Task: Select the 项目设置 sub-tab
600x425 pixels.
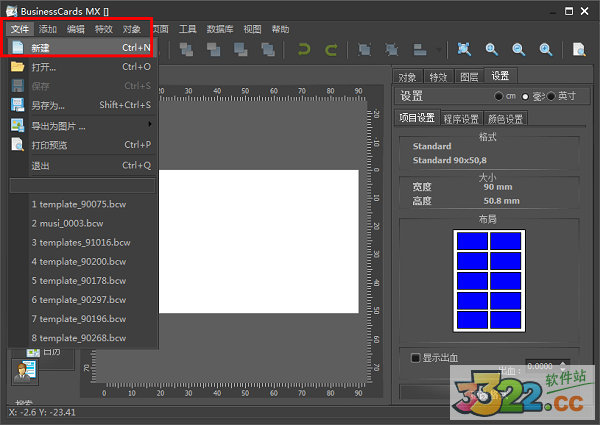Action: point(417,117)
